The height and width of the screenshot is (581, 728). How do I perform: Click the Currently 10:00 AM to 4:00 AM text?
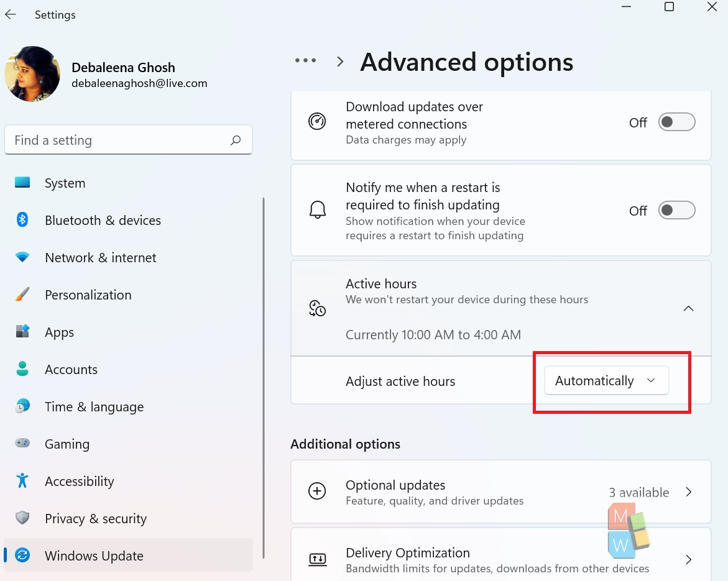(x=433, y=334)
